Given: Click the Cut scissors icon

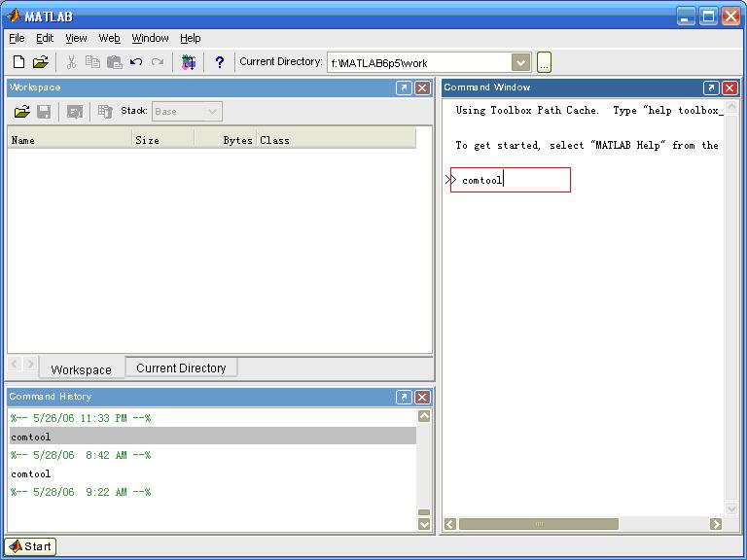Looking at the screenshot, I should [71, 62].
